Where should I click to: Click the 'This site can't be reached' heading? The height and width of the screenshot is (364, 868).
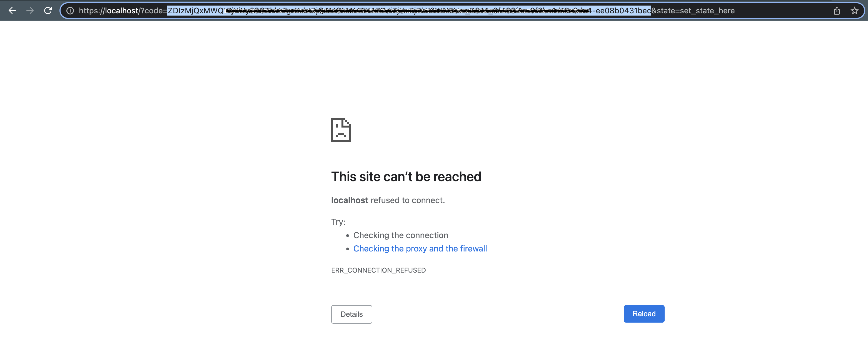click(406, 177)
